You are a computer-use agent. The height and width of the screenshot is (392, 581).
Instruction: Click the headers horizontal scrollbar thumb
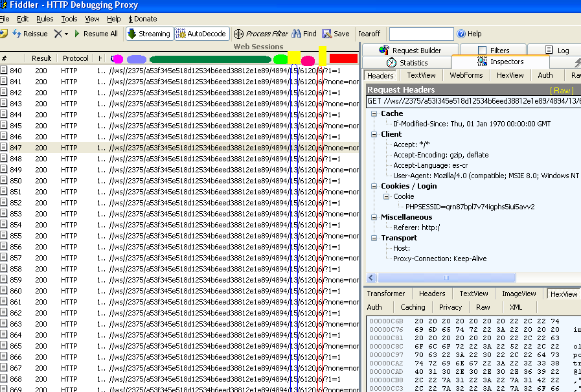(x=446, y=277)
